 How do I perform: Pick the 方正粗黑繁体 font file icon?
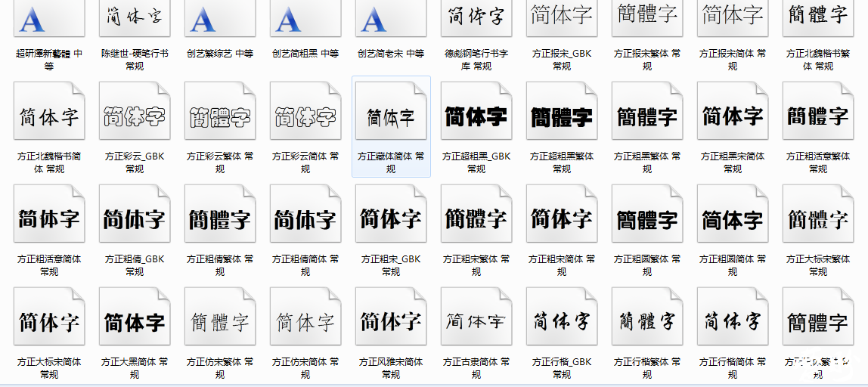pos(647,110)
